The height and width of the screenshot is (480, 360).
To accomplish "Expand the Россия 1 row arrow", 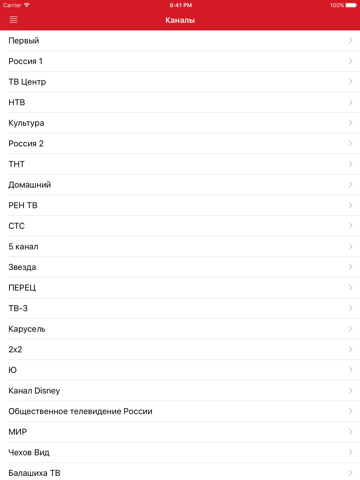I will pyautogui.click(x=350, y=61).
